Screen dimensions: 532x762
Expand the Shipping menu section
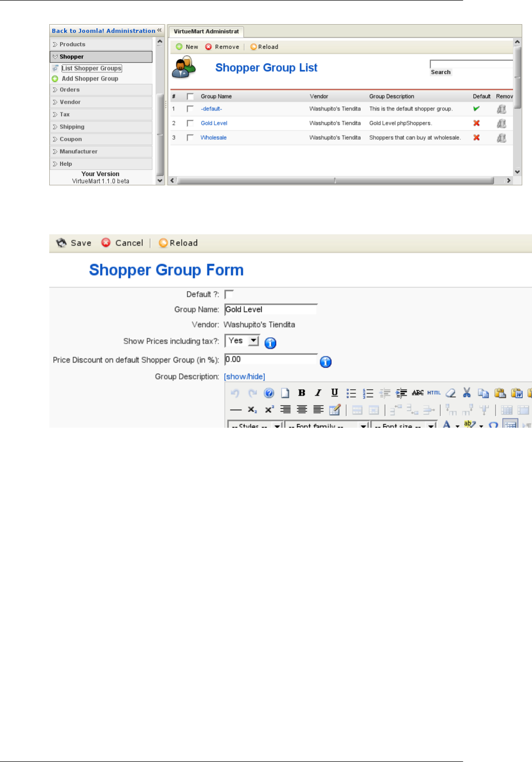[x=101, y=127]
